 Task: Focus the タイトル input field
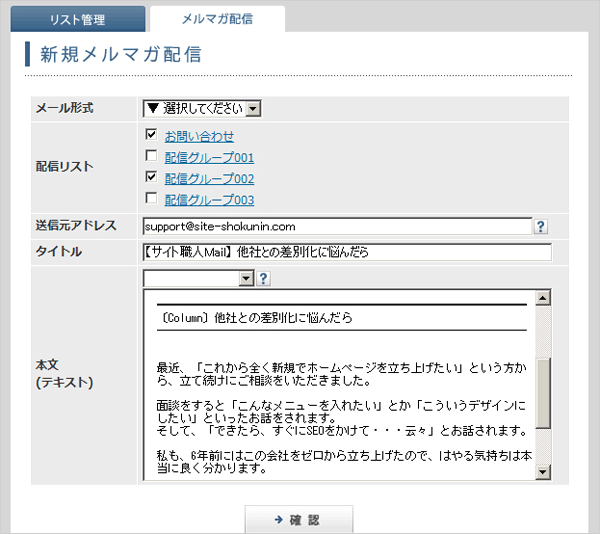coord(346,252)
